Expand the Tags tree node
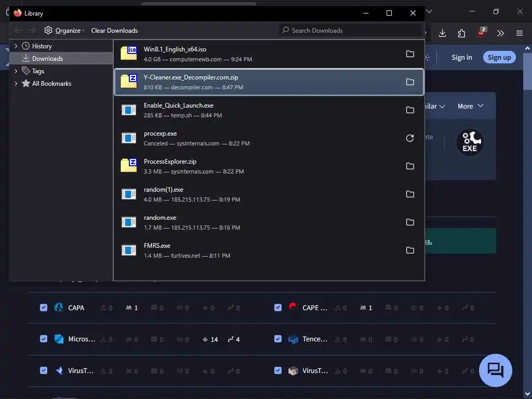Image resolution: width=532 pixels, height=399 pixels. tap(16, 71)
